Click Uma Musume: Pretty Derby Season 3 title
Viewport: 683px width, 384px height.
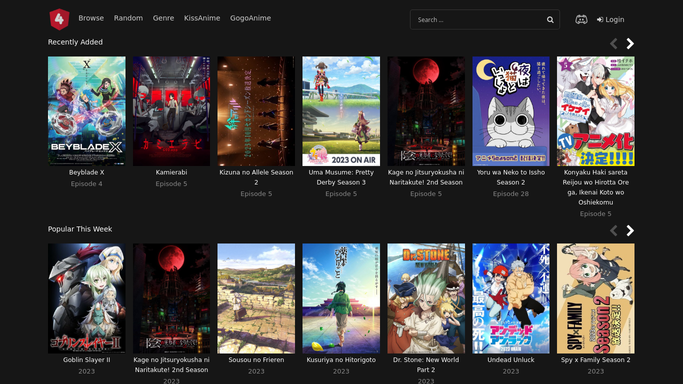point(341,177)
